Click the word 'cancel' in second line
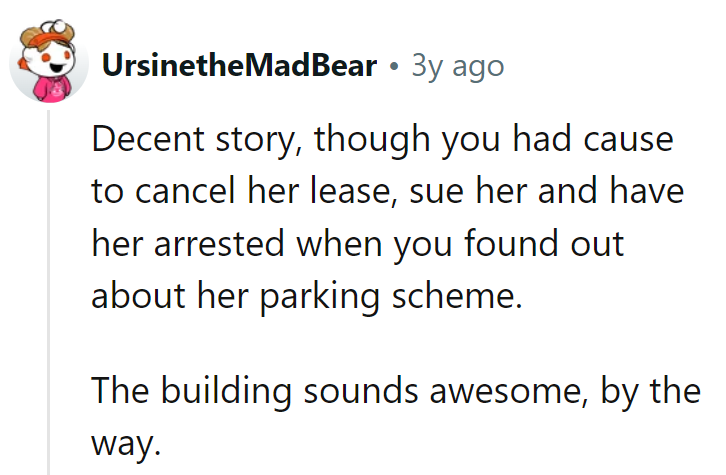Image resolution: width=726 pixels, height=475 pixels. [x=185, y=191]
